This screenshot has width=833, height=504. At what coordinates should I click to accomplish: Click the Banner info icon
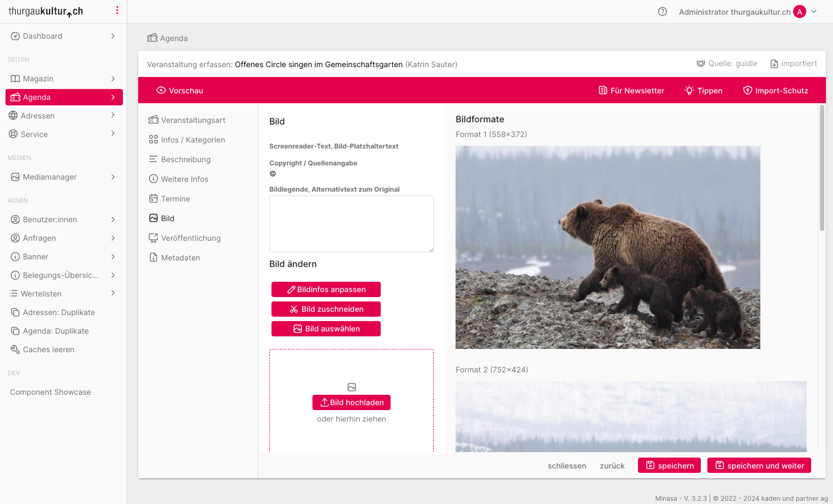15,257
